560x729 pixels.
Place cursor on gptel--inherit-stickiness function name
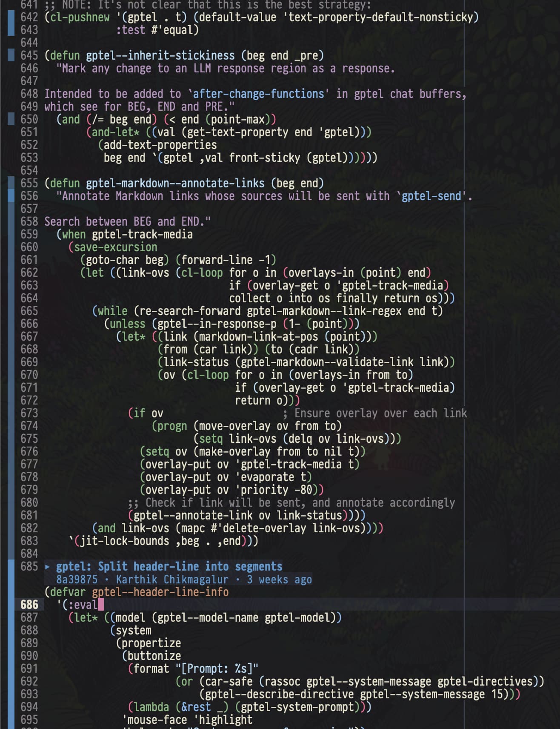pos(160,55)
